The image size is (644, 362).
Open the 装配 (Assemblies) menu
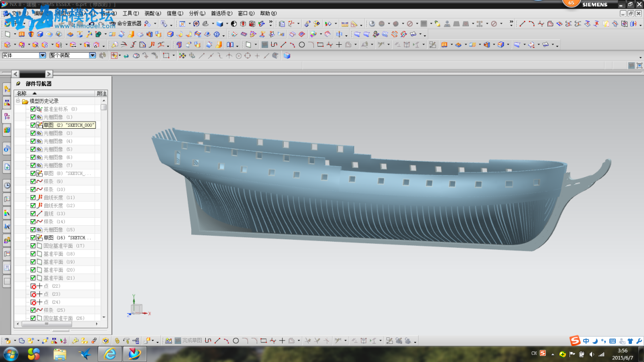[153, 14]
